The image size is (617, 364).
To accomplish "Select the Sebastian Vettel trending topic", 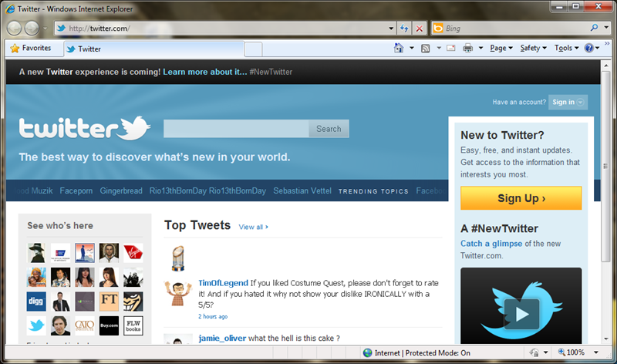I will 302,190.
